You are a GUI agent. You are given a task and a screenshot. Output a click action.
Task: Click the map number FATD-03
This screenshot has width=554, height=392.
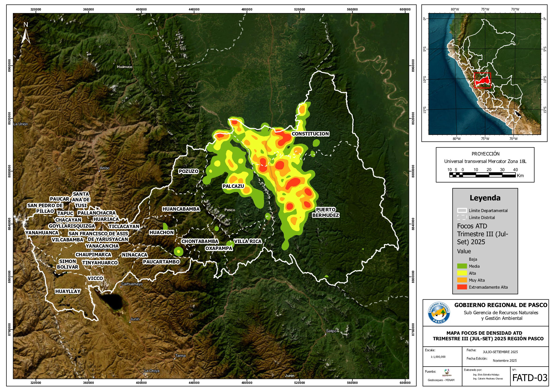click(530, 378)
